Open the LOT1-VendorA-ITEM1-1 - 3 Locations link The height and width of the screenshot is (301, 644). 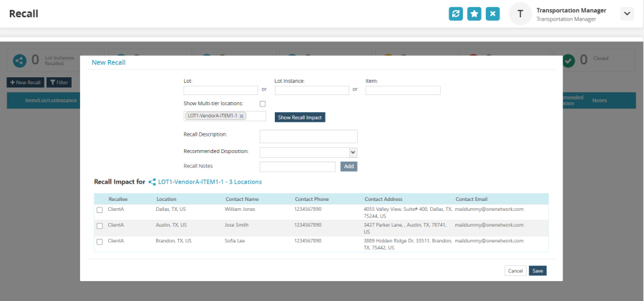click(x=210, y=182)
